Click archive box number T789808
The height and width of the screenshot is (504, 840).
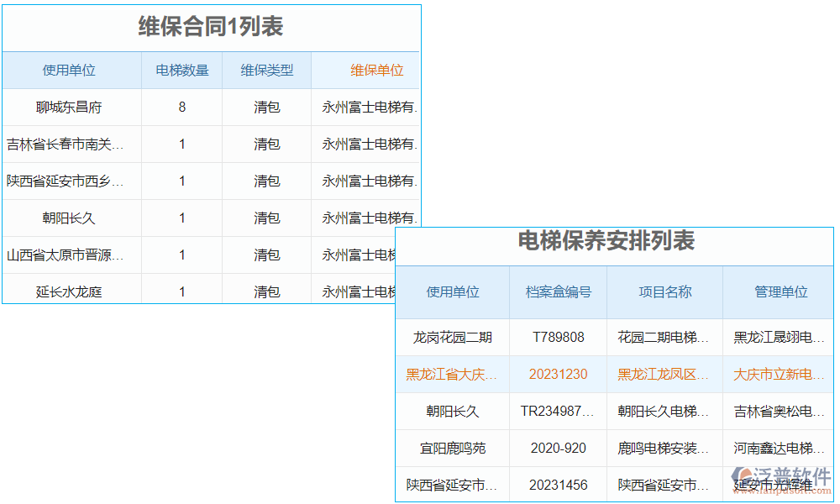pyautogui.click(x=558, y=337)
